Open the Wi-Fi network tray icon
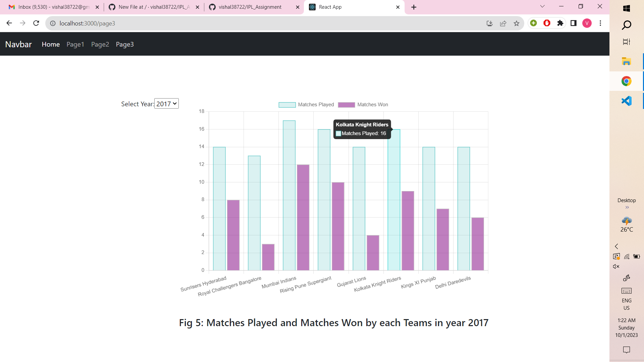 point(627,257)
